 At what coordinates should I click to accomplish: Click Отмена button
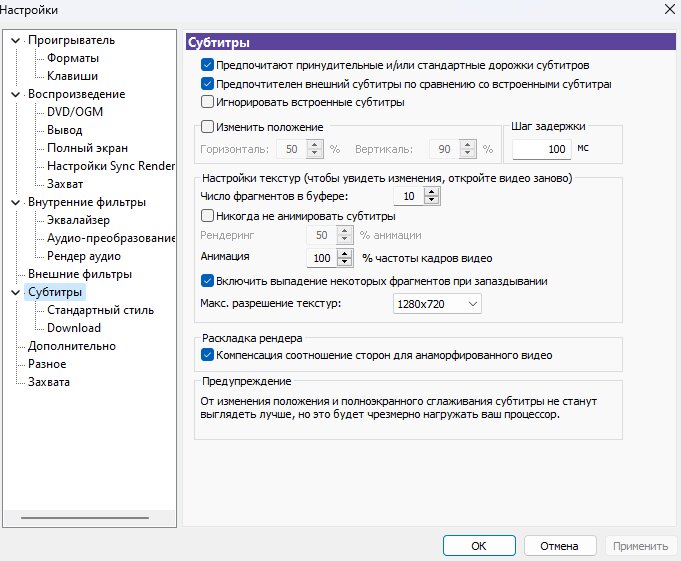pyautogui.click(x=559, y=546)
